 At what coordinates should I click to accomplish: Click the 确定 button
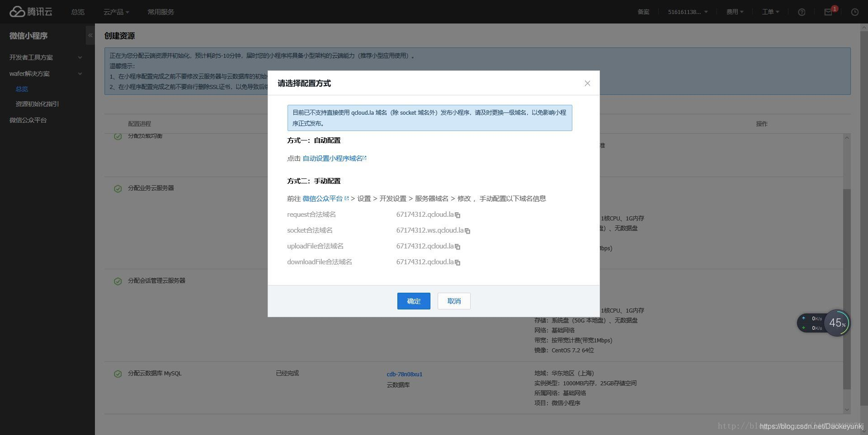pos(414,301)
